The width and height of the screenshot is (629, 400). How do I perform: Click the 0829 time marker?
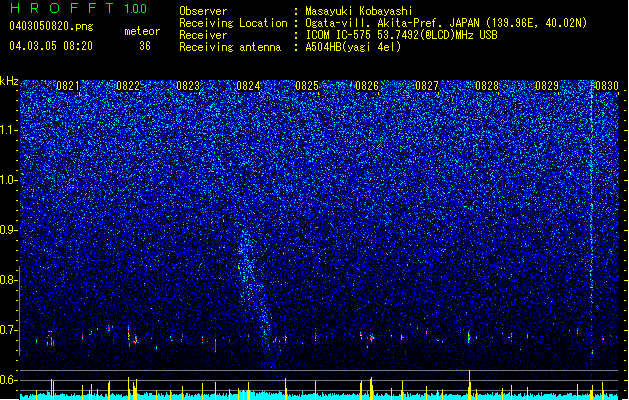[547, 86]
